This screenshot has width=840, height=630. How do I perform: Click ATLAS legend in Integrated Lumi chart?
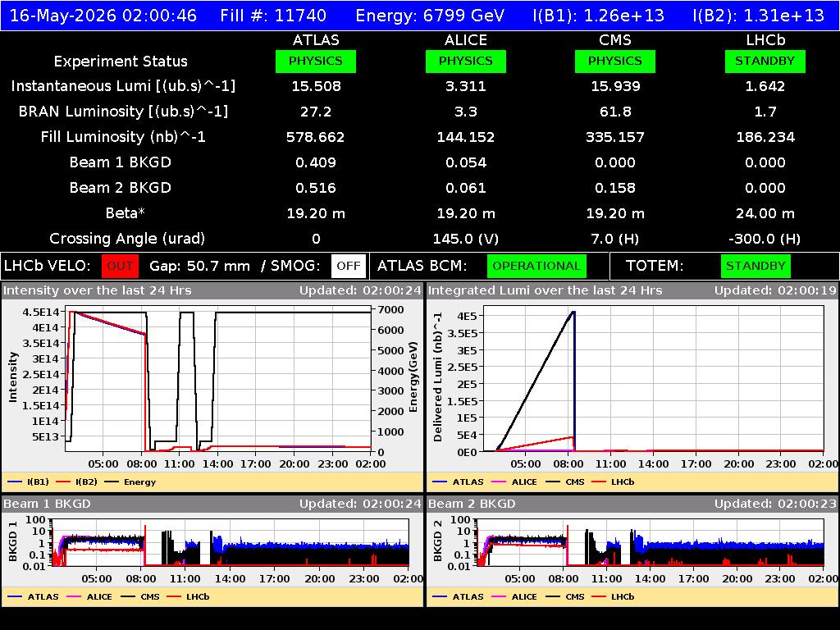click(458, 482)
